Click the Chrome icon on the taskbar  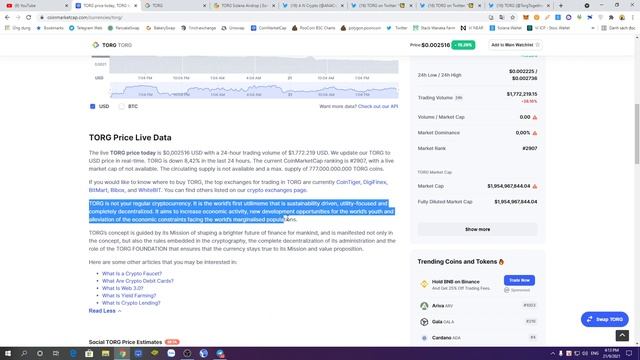pos(122,353)
